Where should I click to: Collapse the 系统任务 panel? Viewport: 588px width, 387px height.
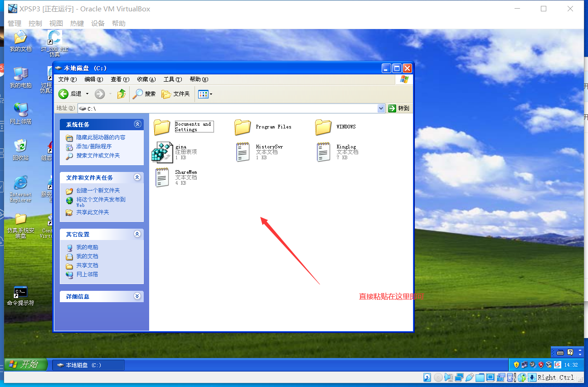(137, 124)
